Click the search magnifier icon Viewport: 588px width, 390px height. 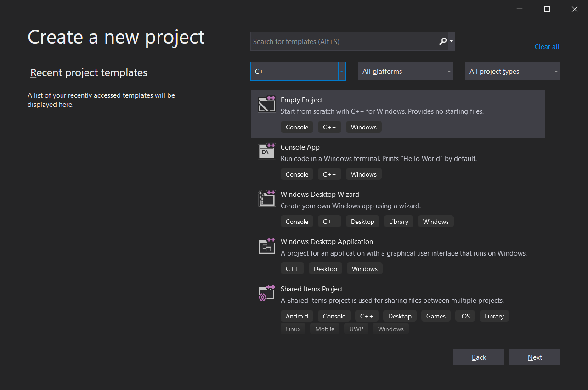[x=442, y=42]
